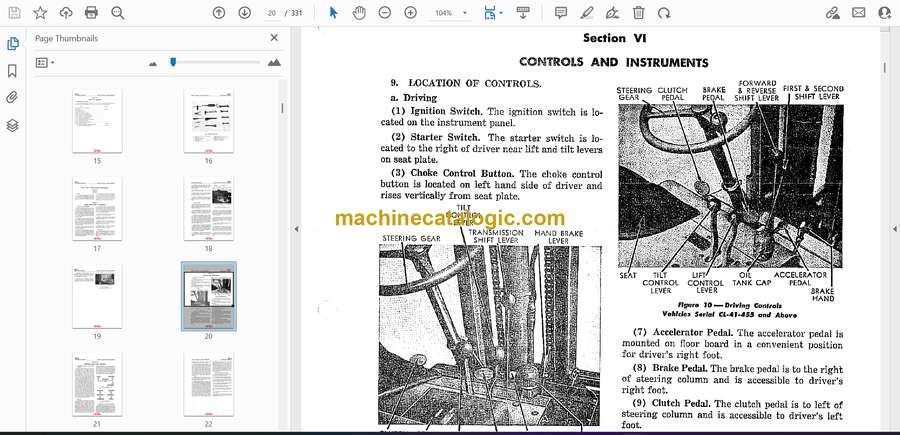Close the Page Thumbnails panel
This screenshot has height=435, width=900.
pyautogui.click(x=274, y=38)
